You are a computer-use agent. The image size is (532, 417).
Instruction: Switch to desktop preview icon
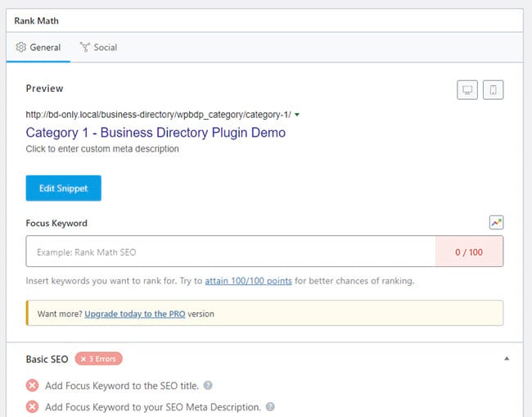click(467, 90)
